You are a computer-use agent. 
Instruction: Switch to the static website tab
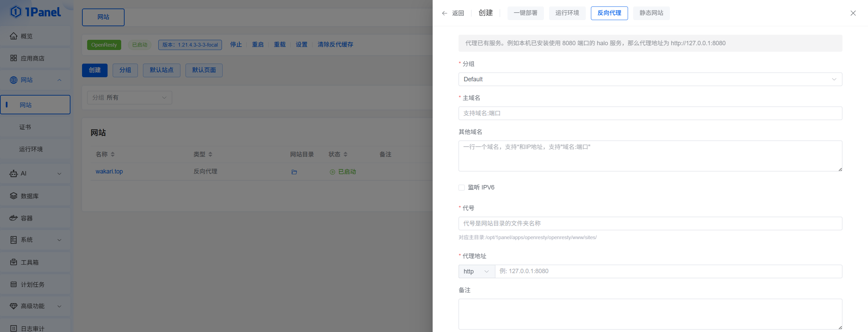(x=651, y=13)
